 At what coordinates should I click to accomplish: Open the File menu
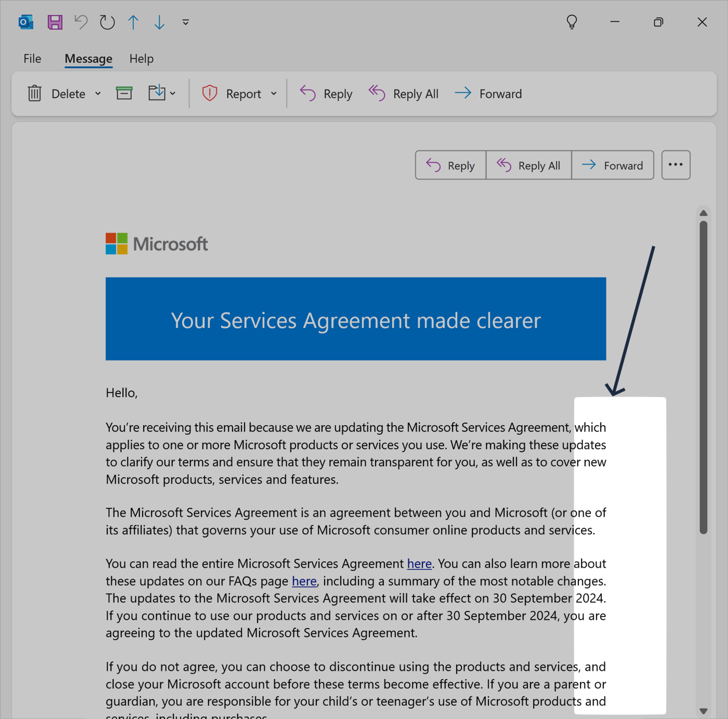(32, 59)
